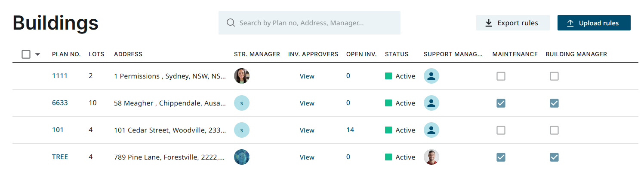Screen dimensions: 644x169
Task: Click the SUPPORT MANAG... column header
Action: pyautogui.click(x=453, y=54)
